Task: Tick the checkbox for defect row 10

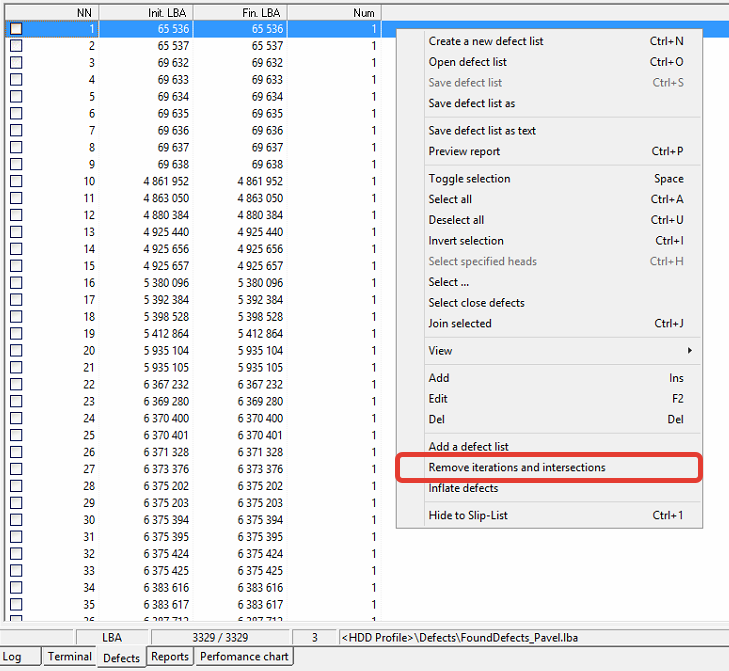Action: pos(16,182)
